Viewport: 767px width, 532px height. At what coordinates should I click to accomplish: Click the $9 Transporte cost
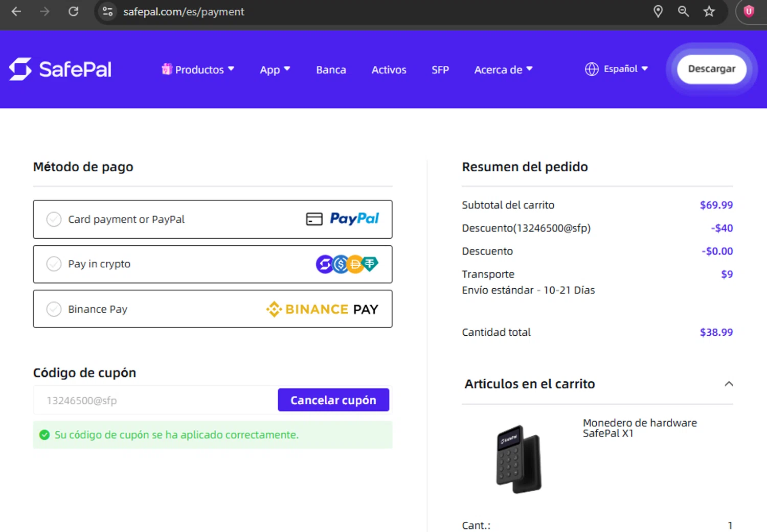[727, 274]
